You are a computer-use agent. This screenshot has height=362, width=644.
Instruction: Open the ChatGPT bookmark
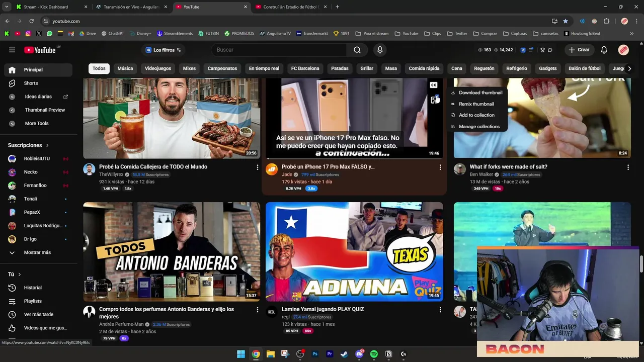(x=113, y=33)
